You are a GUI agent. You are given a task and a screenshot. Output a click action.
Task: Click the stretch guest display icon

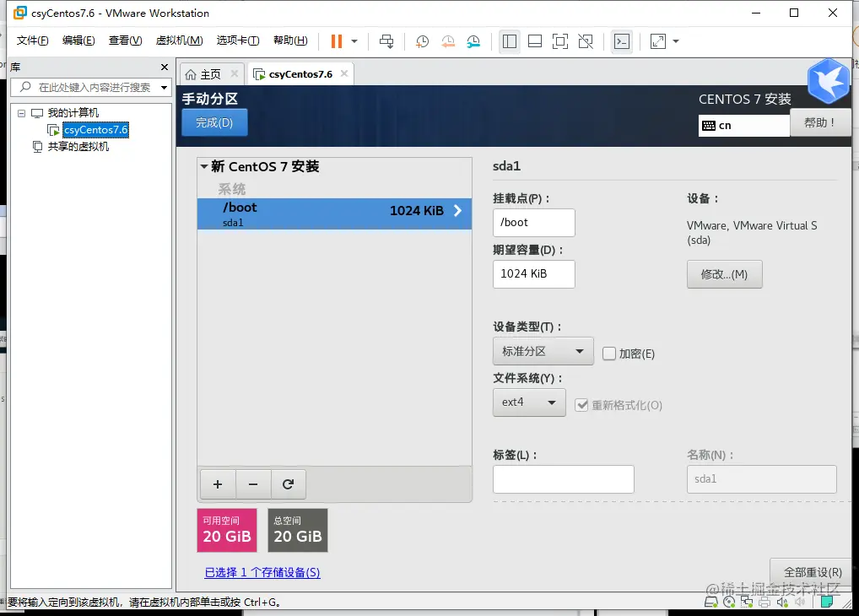pos(658,41)
